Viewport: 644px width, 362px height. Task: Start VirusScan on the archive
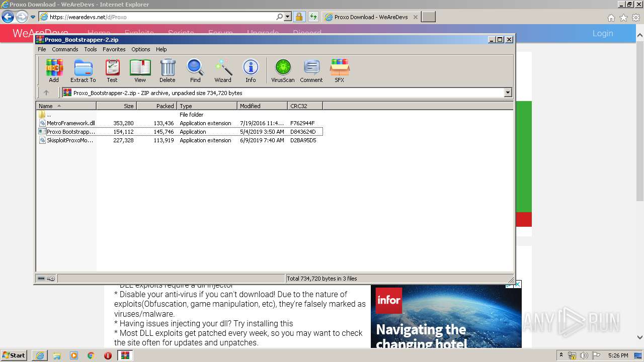pos(283,70)
